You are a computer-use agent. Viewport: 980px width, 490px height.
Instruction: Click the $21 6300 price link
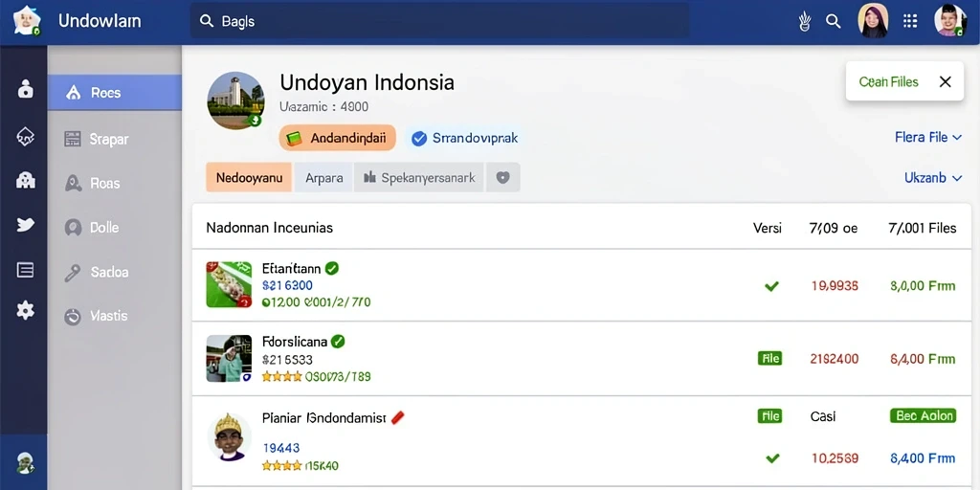pyautogui.click(x=287, y=285)
